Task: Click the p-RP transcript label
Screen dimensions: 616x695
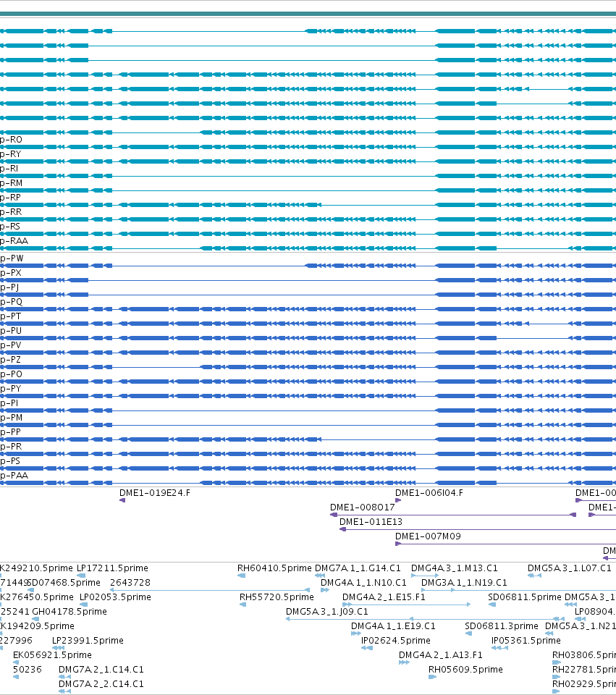Action: click(11, 198)
